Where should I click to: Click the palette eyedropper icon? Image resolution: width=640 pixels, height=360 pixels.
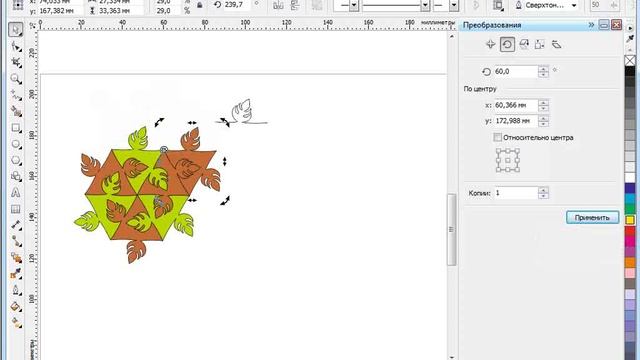click(630, 39)
